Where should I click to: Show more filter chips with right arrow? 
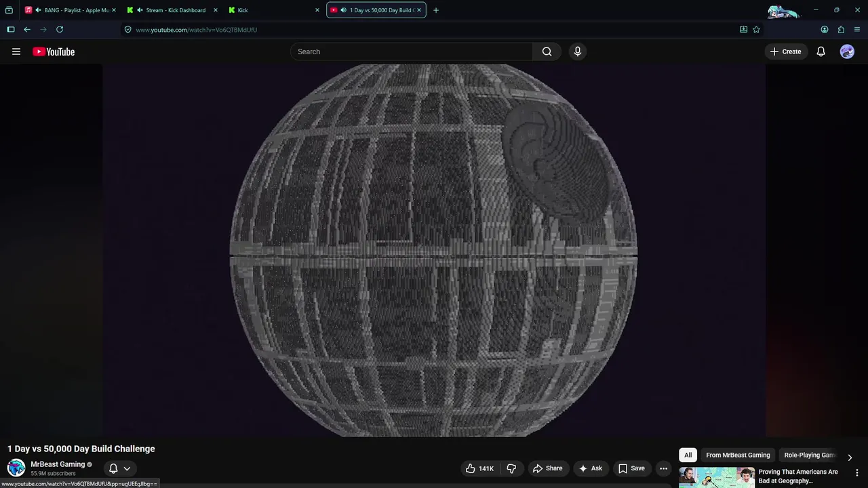[850, 457]
